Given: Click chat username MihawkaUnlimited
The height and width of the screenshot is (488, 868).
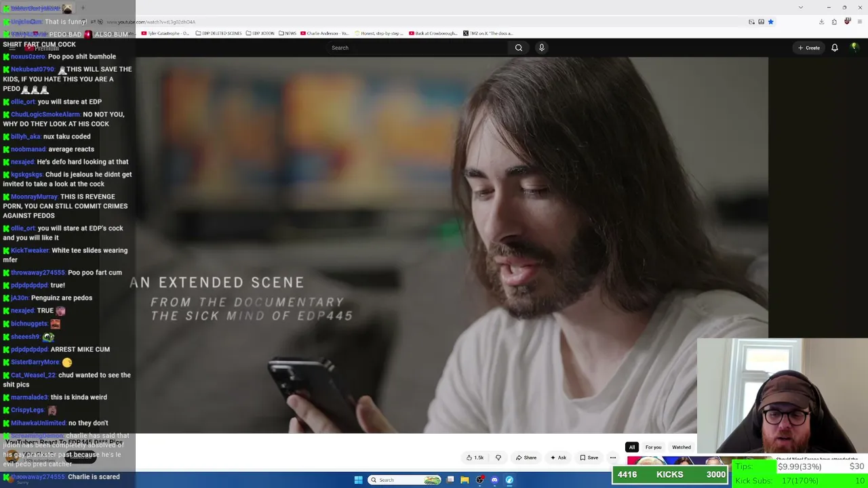Looking at the screenshot, I should pos(38,423).
